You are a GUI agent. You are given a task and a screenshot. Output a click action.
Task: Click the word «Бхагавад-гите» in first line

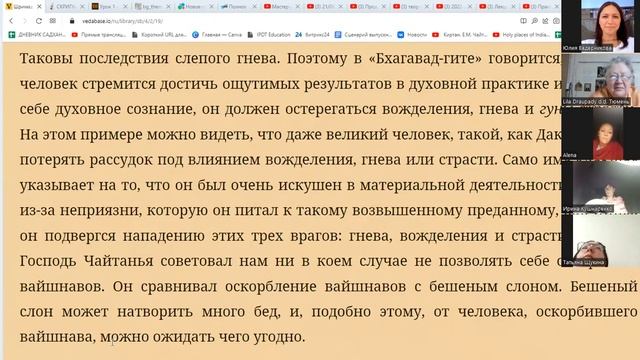pyautogui.click(x=425, y=58)
